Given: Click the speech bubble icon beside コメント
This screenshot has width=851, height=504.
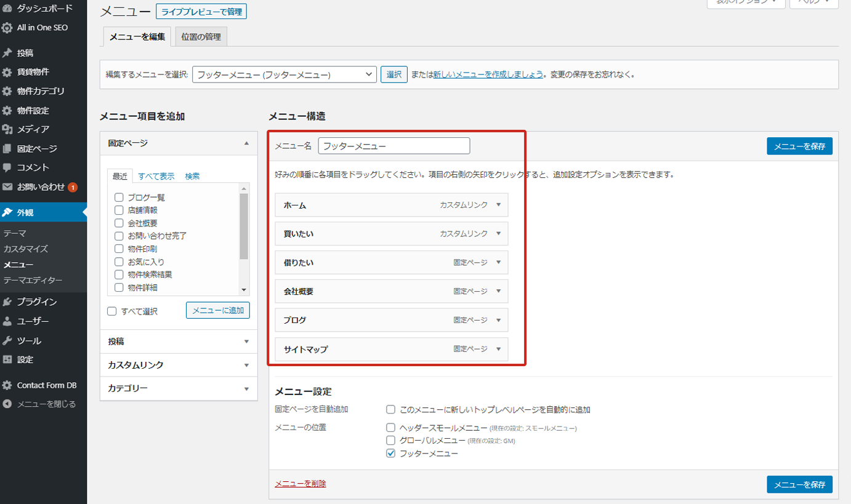Looking at the screenshot, I should [7, 167].
